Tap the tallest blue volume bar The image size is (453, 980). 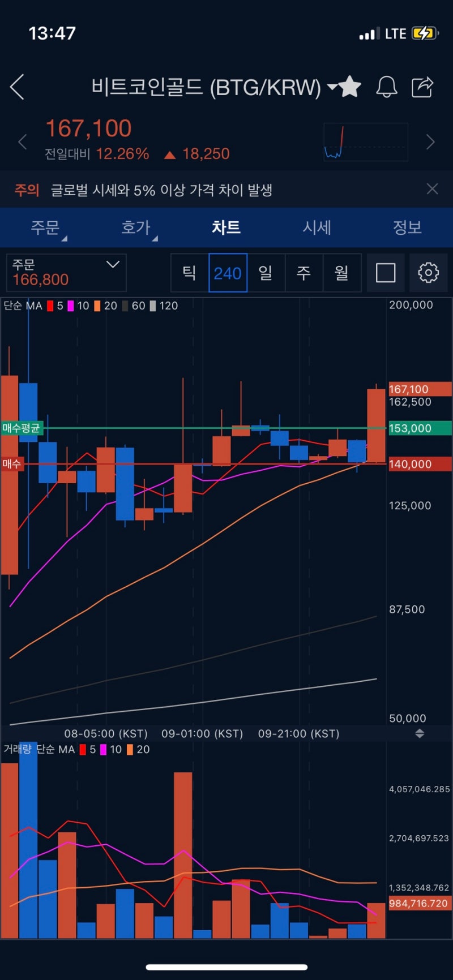pos(28,840)
